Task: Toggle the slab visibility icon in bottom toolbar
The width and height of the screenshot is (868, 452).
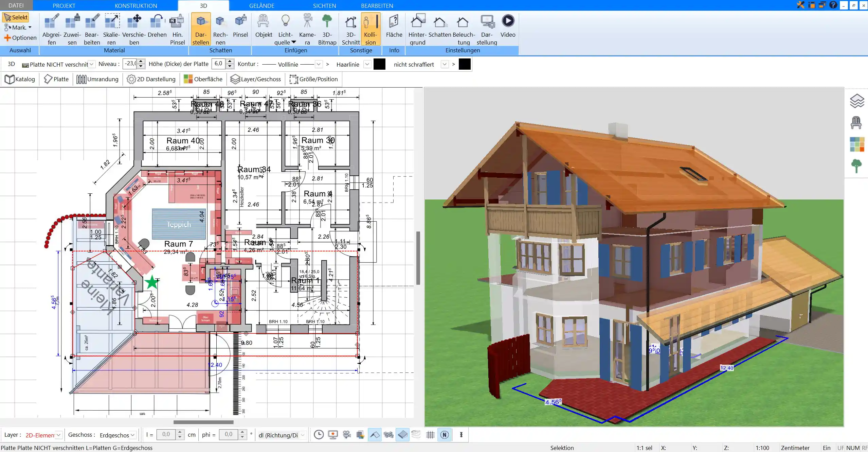Action: tap(402, 435)
